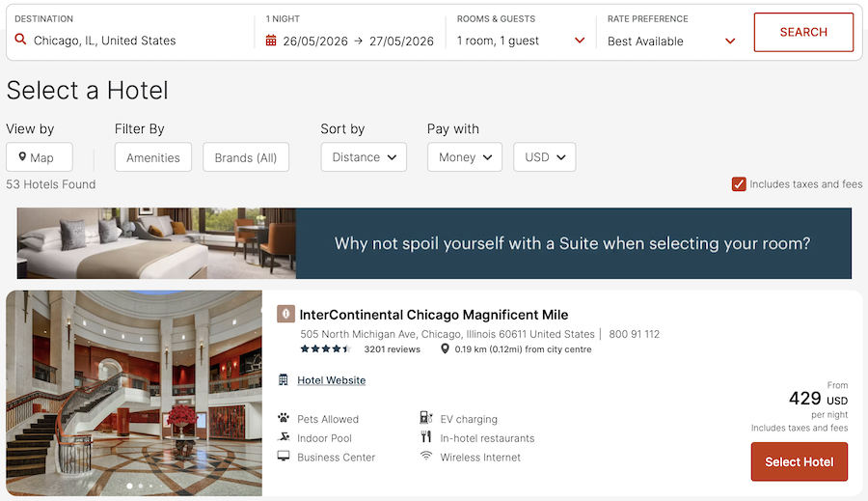Click the red SEARCH button
Screen dimensions: 868x501
(803, 32)
